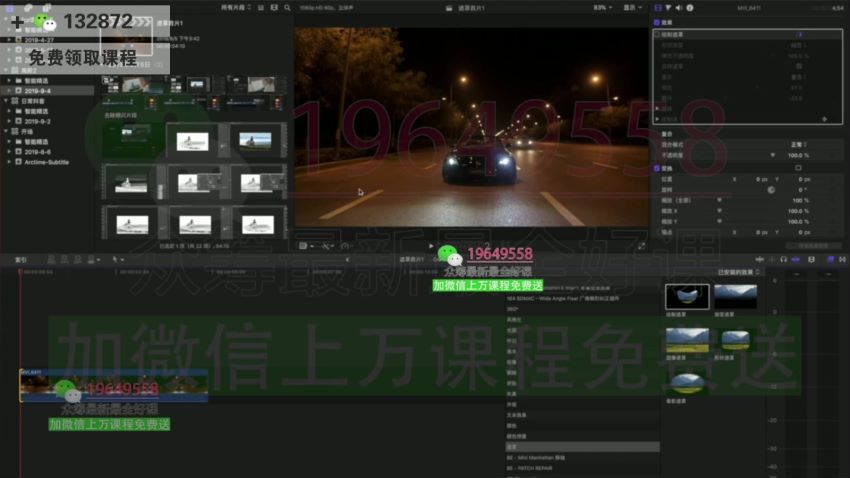
Task: Toggle the 变换 Transform checkbox
Action: click(x=657, y=168)
